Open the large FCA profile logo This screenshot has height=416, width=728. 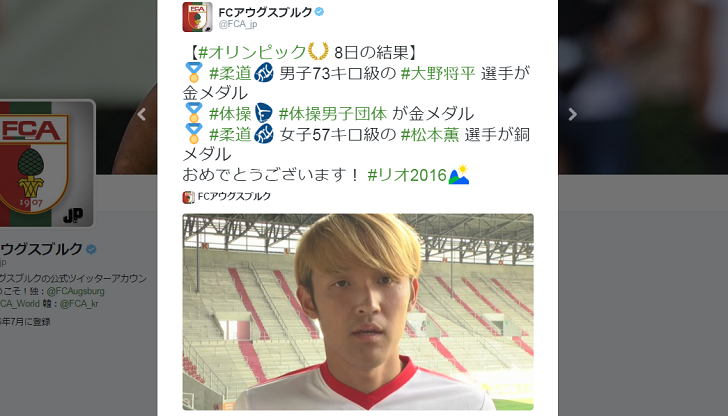(x=46, y=163)
